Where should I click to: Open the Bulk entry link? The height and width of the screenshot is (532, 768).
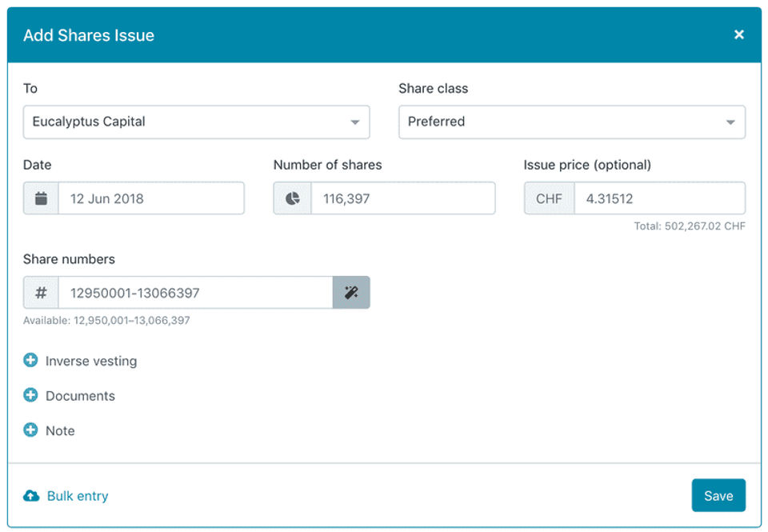coord(78,496)
